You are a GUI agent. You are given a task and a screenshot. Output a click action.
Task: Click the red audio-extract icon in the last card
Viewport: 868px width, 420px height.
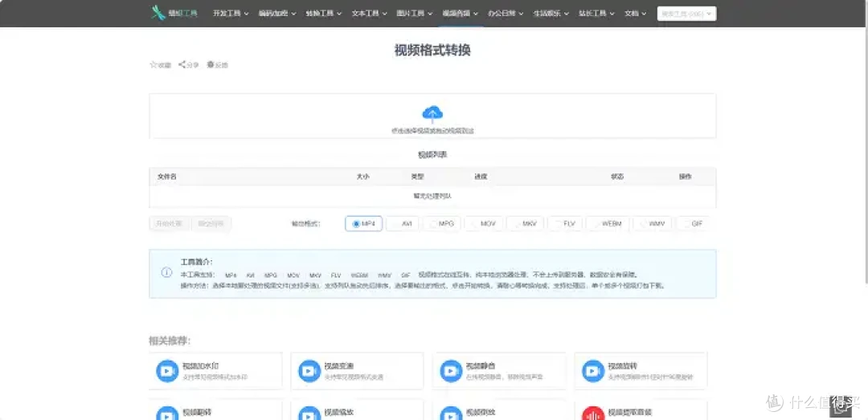click(x=593, y=414)
